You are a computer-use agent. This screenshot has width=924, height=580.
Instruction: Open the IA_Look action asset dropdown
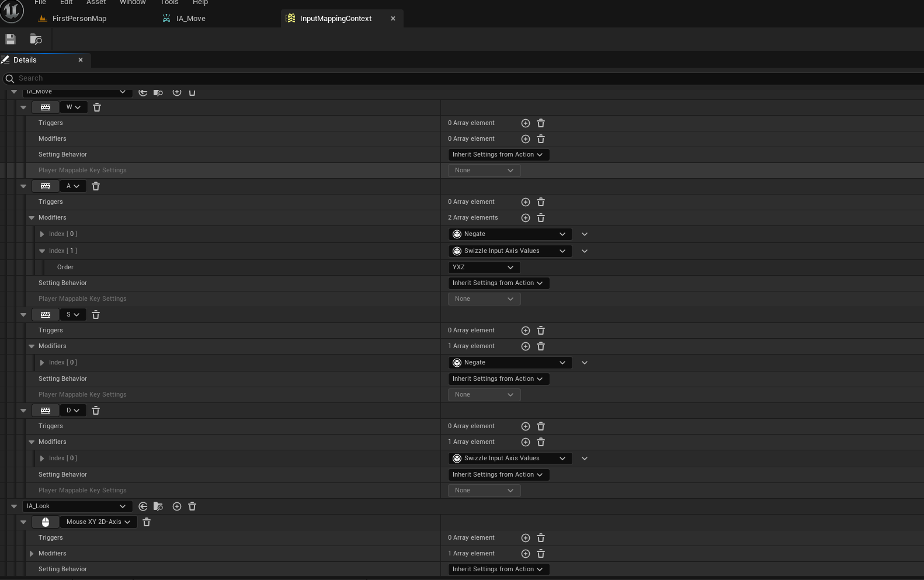click(x=76, y=506)
